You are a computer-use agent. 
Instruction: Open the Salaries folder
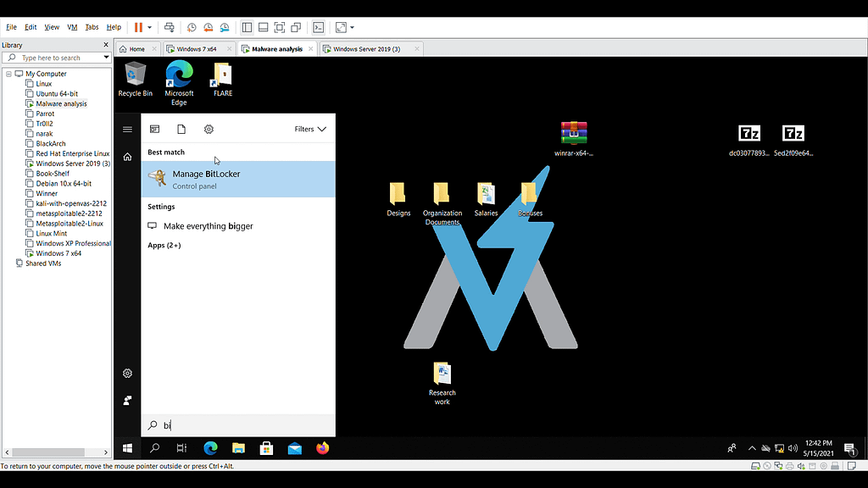coord(486,198)
